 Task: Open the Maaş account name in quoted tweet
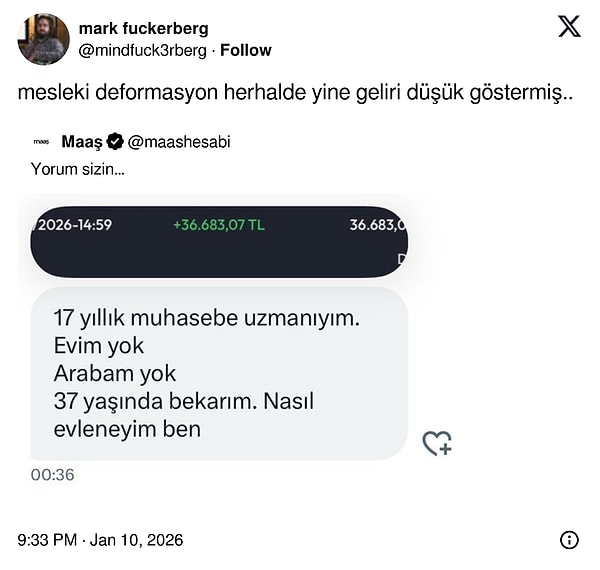[x=82, y=142]
